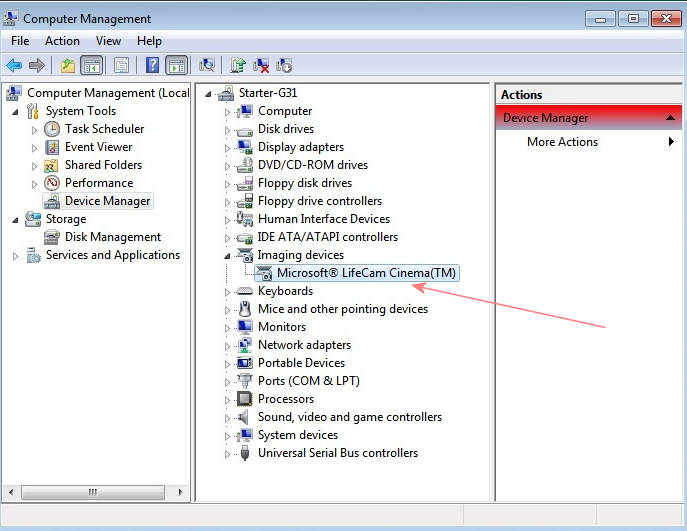Click the Network adapters icon

coord(244,345)
